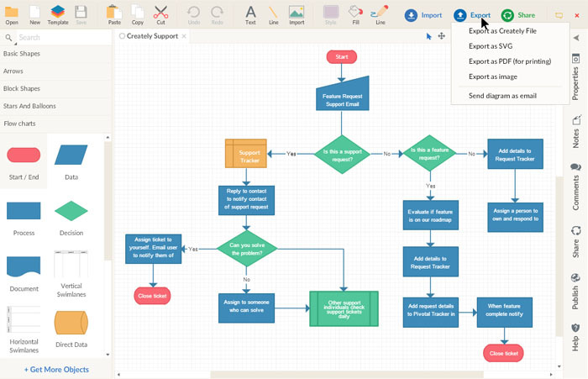The width and height of the screenshot is (588, 379).
Task: Click the Fill paint bucket icon
Action: tap(355, 13)
